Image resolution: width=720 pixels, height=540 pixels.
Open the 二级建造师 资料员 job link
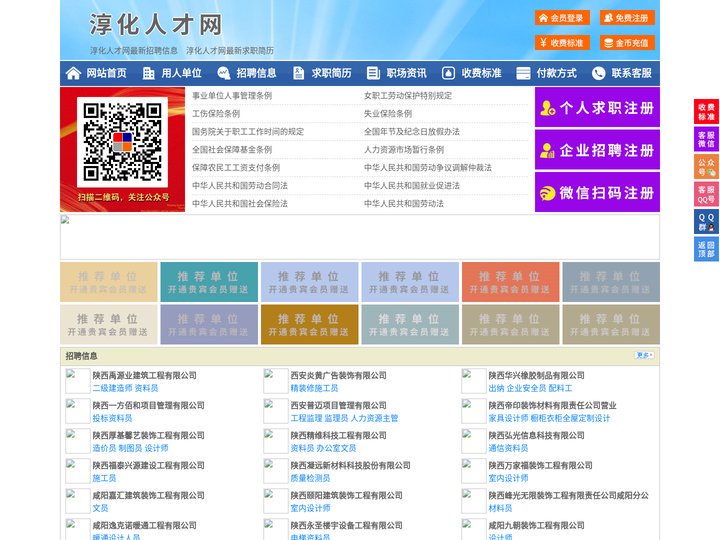125,388
